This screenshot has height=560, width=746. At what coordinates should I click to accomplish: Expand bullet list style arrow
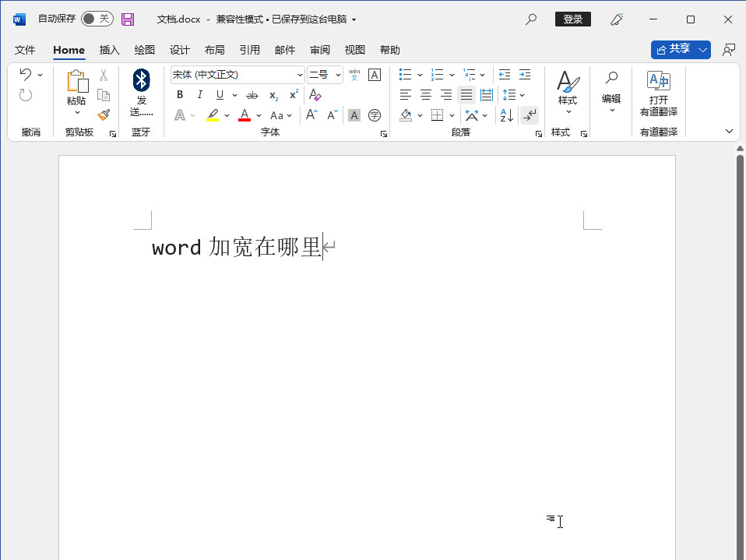(x=420, y=75)
